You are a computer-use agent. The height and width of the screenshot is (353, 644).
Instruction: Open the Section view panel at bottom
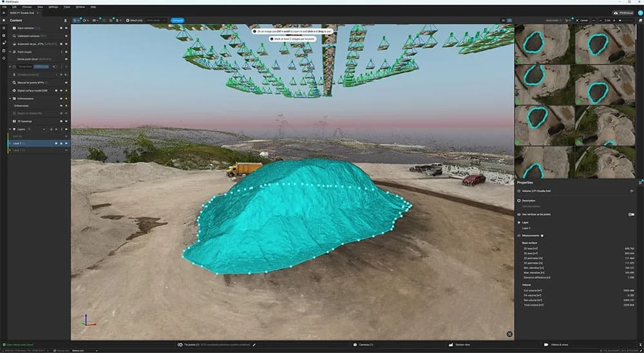click(459, 345)
